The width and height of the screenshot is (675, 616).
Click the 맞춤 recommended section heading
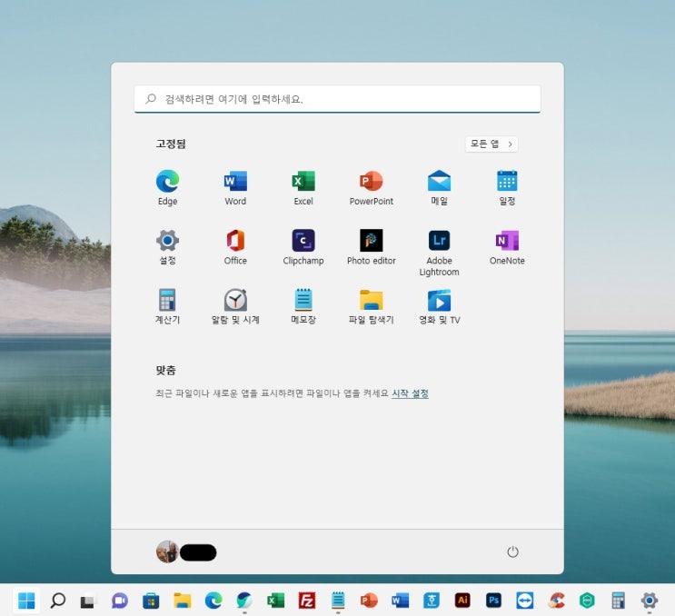pos(165,370)
